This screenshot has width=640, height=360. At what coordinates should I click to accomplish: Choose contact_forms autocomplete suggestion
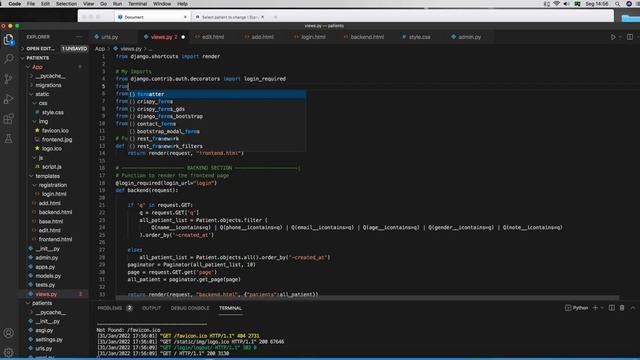tap(217, 124)
